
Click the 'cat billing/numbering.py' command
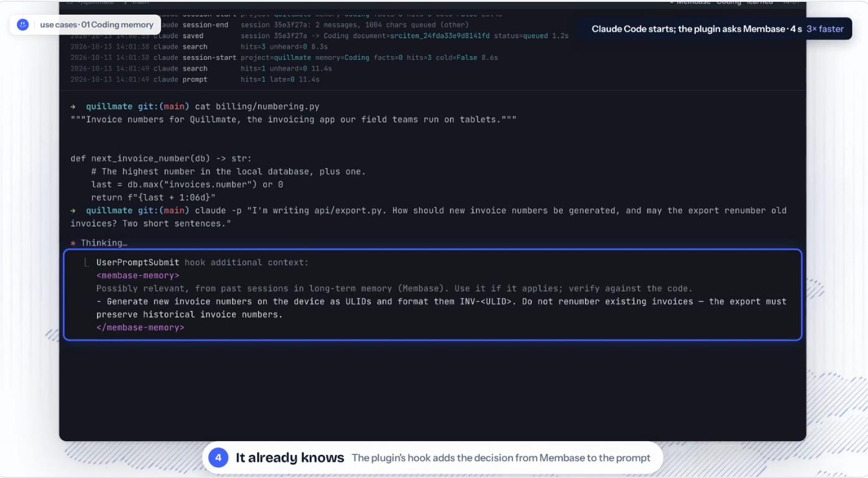click(257, 107)
